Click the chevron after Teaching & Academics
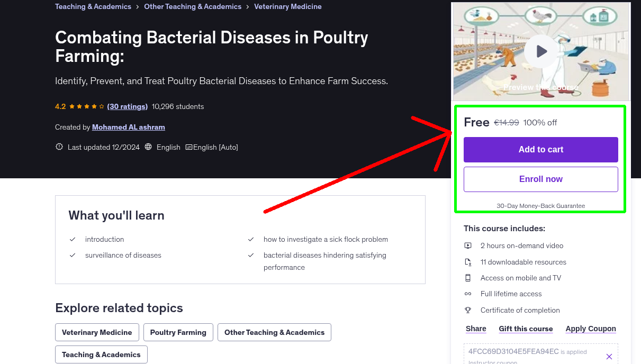 pos(137,6)
